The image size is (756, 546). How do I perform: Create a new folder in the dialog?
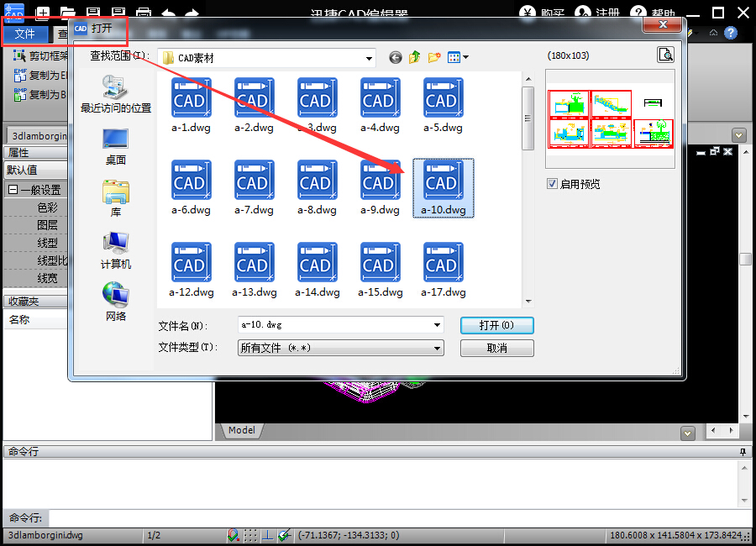tap(434, 58)
